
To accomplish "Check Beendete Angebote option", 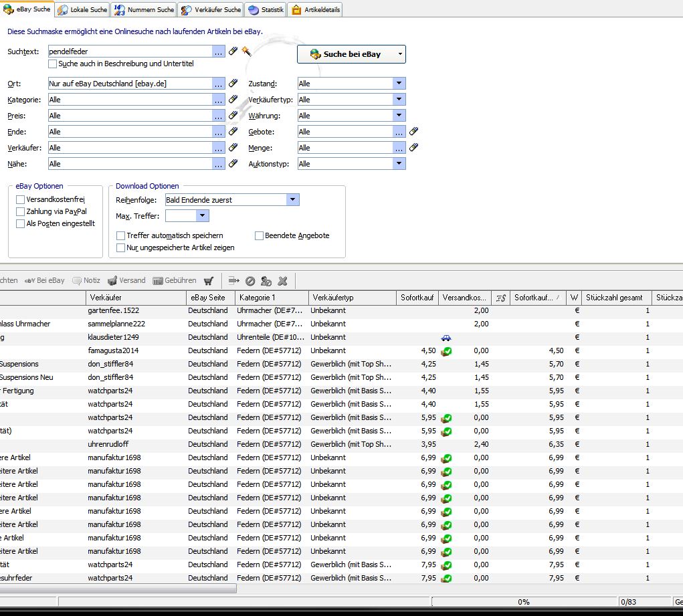I will pos(260,235).
